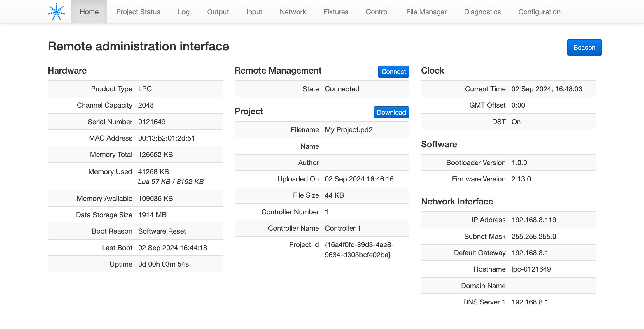644x329 pixels.
Task: Go to the Network page
Action: (293, 12)
